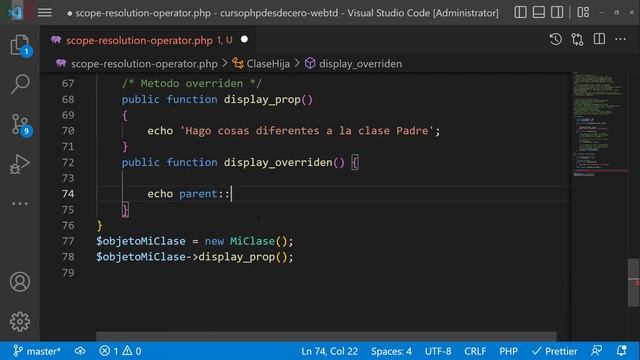The image size is (640, 360).
Task: Open the hamburger application menu
Action: pyautogui.click(x=45, y=13)
